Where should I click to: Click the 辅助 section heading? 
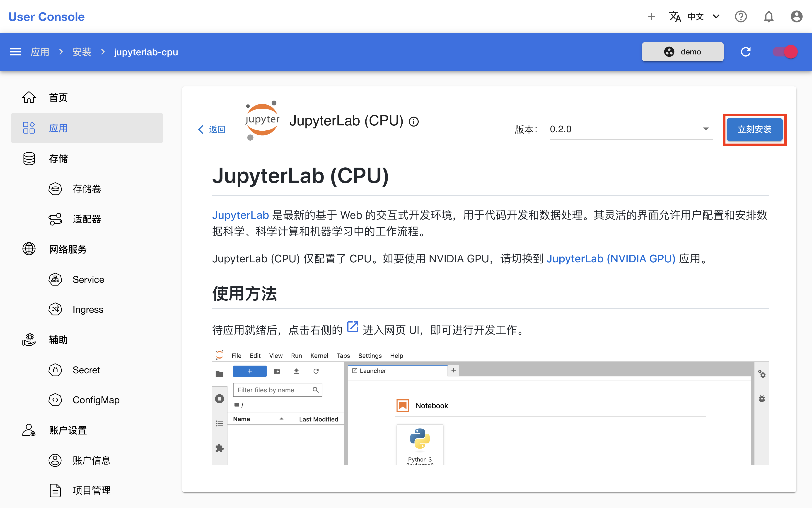(x=58, y=339)
